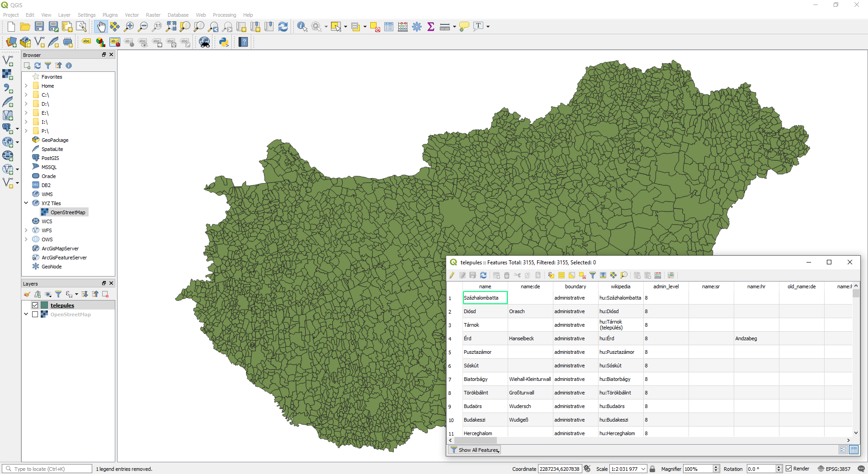
Task: Expand the WFS node in Browser
Action: (26, 230)
